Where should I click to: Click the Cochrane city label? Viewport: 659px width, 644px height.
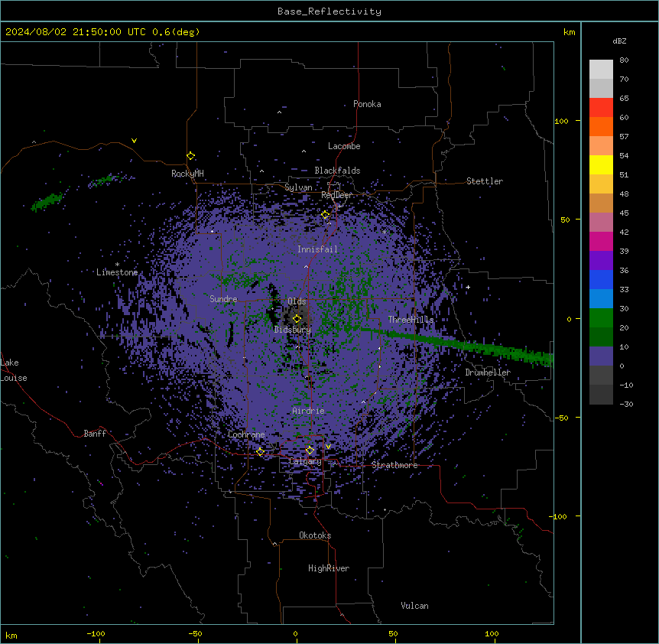pyautogui.click(x=246, y=434)
